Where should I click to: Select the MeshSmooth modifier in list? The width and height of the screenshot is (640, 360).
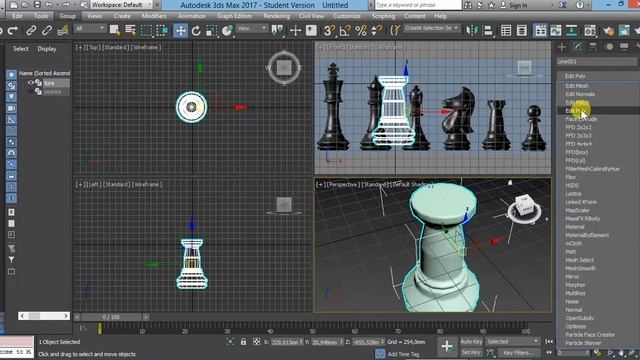point(580,268)
